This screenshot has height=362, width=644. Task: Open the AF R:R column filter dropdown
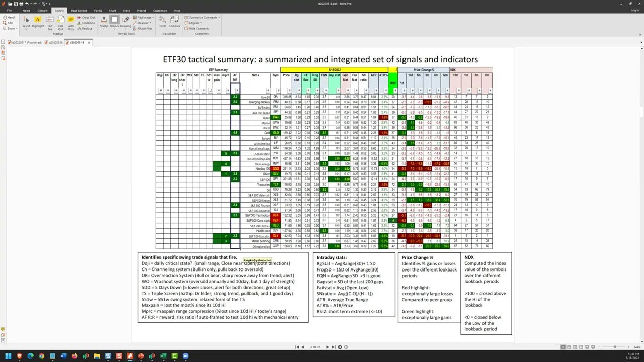[x=237, y=91]
